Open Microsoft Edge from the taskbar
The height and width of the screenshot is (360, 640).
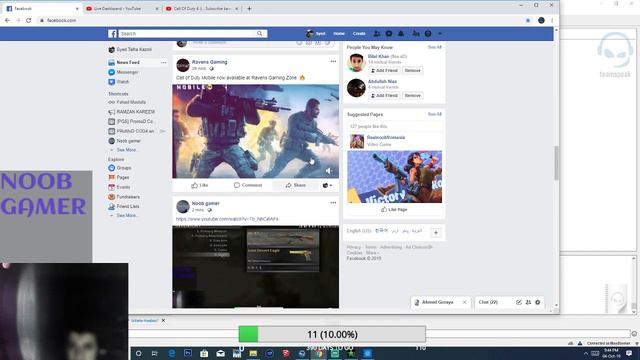171,353
